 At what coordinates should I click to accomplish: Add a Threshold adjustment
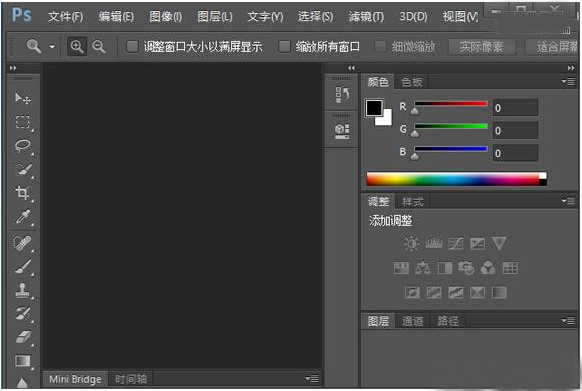click(x=455, y=292)
